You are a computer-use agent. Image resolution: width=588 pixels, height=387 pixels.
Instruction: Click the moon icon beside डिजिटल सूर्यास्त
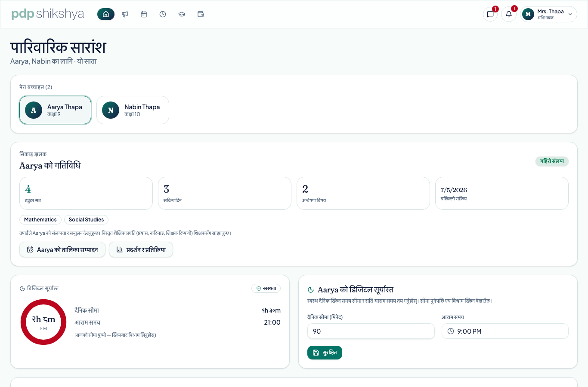coord(22,289)
